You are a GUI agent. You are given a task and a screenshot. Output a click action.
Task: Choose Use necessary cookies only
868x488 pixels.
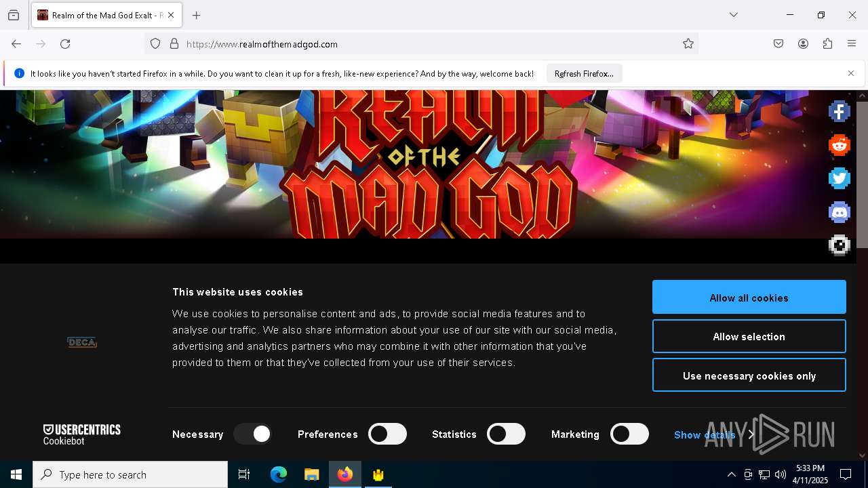click(x=749, y=375)
